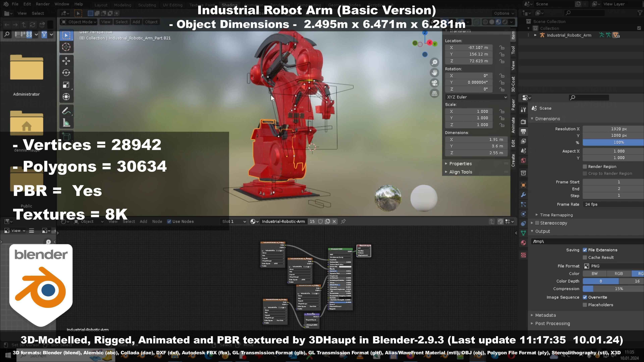This screenshot has width=644, height=362.
Task: Select the combined Transform tool
Action: [66, 97]
